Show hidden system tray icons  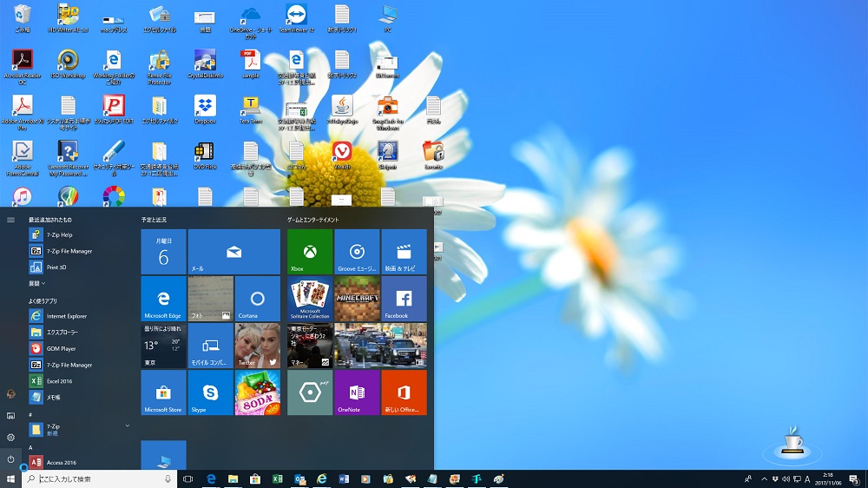coord(764,479)
